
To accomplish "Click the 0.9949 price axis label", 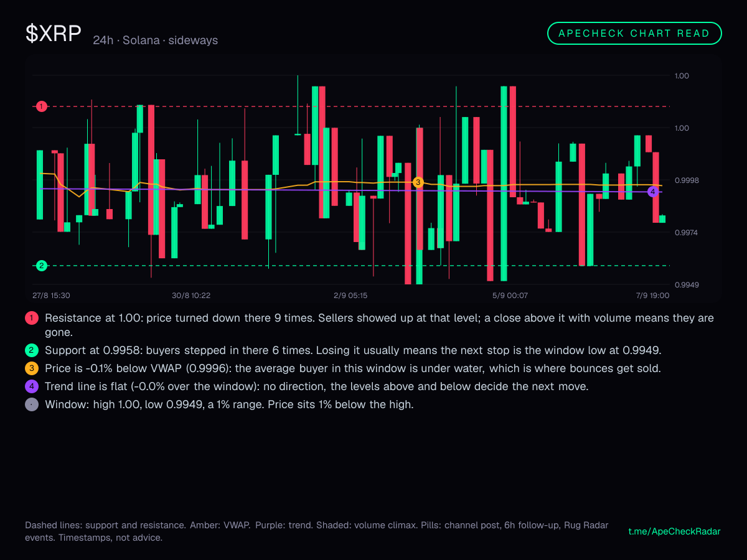I will [x=687, y=285].
